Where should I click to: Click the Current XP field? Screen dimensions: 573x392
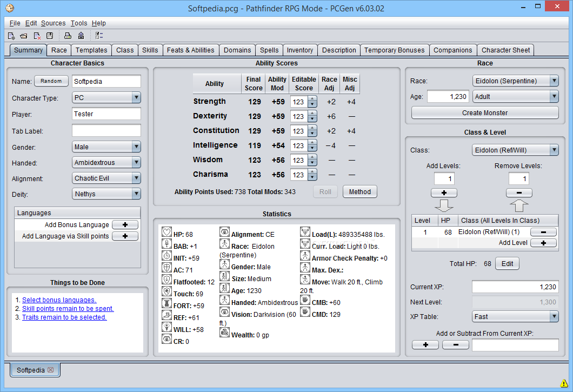pyautogui.click(x=515, y=287)
